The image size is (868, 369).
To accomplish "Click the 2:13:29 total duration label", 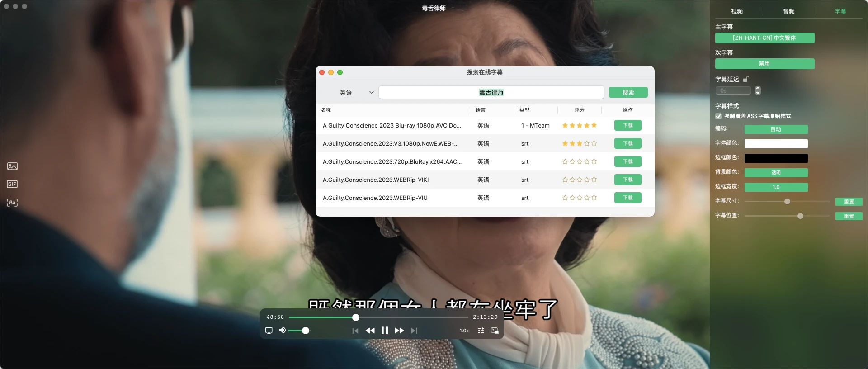I will 485,317.
